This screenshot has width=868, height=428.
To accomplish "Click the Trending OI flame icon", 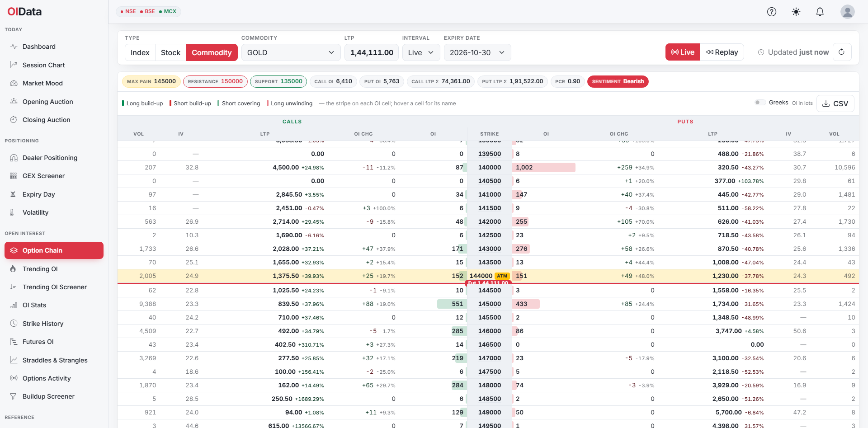I will (14, 269).
